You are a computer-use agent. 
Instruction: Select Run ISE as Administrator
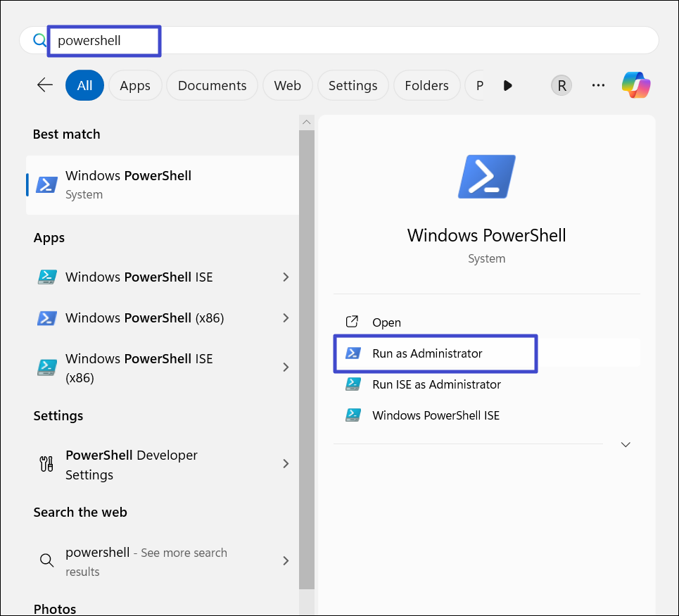[x=436, y=384]
